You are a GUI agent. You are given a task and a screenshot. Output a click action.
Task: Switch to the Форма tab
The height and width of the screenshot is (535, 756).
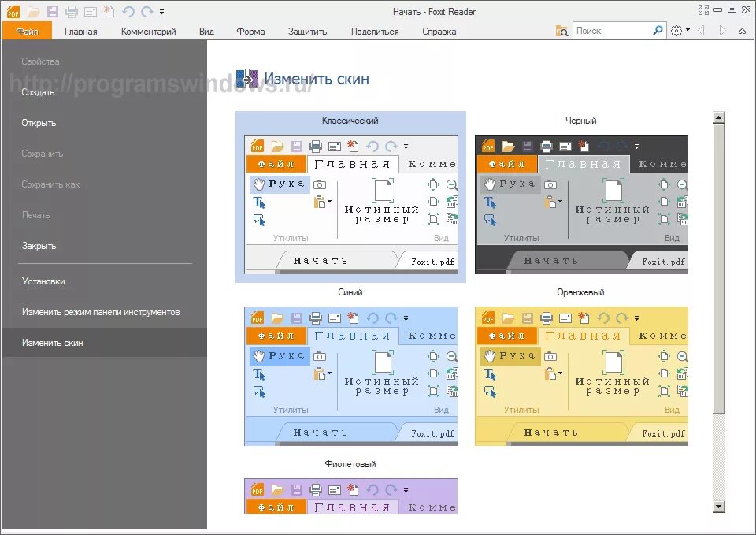(250, 32)
